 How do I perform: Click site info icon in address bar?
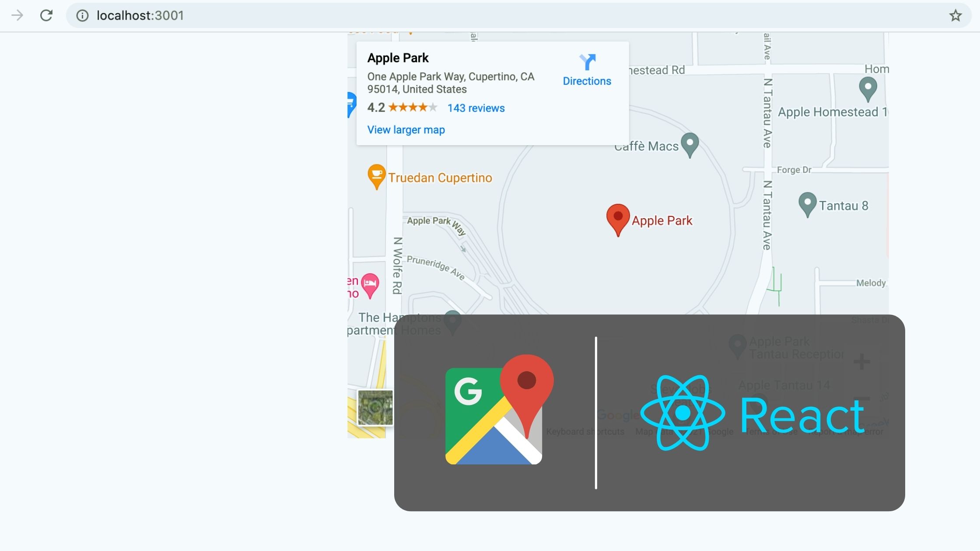click(x=82, y=16)
